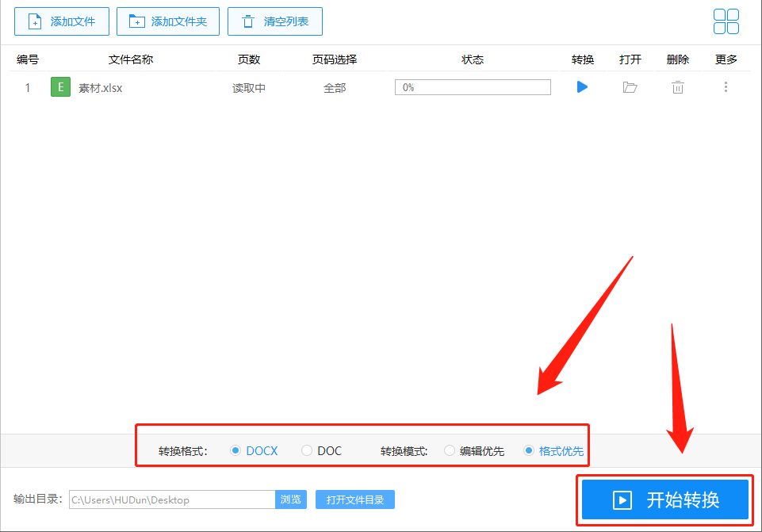Click the Add File (添加文件) button
The height and width of the screenshot is (532, 762).
62,21
